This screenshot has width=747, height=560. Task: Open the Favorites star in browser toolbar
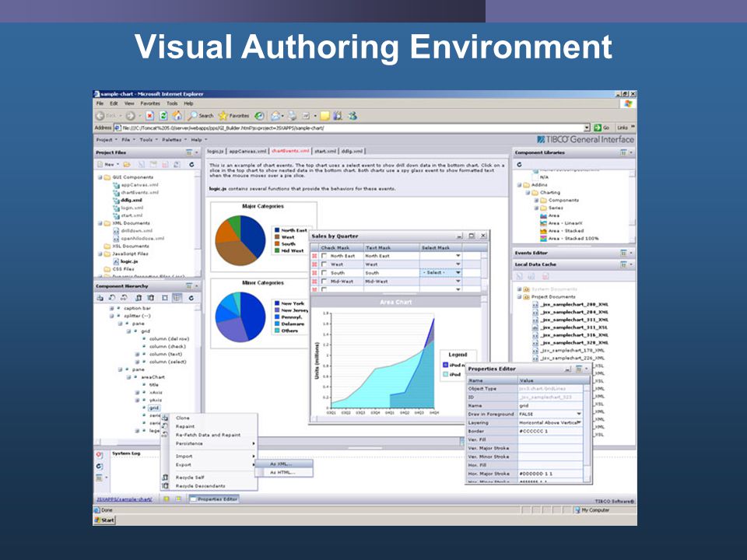click(223, 116)
